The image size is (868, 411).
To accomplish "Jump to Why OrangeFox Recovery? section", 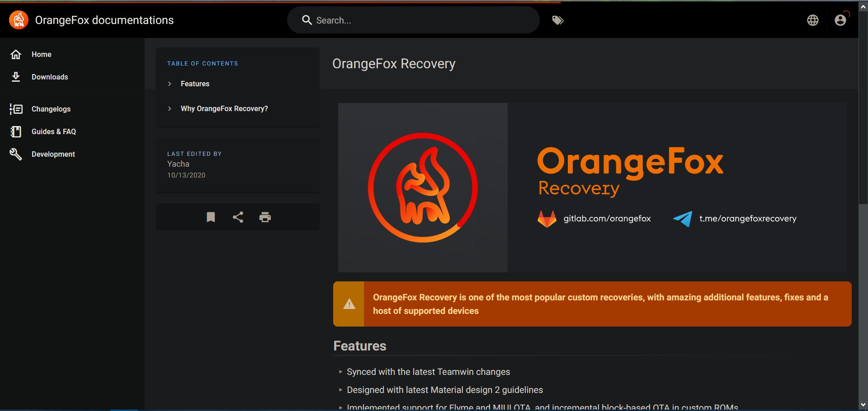I will [x=224, y=108].
